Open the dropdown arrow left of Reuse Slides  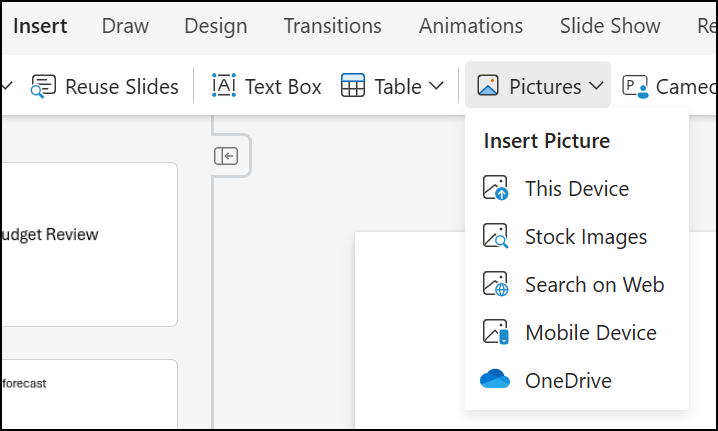point(8,87)
